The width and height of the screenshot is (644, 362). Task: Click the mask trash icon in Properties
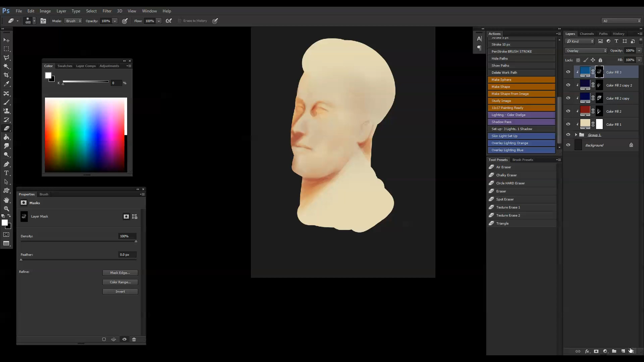pyautogui.click(x=134, y=340)
